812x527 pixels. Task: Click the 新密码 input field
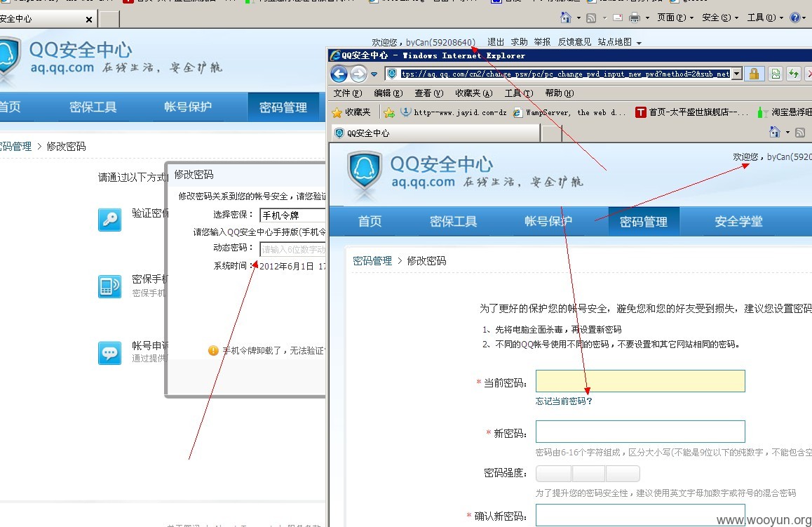pos(640,432)
